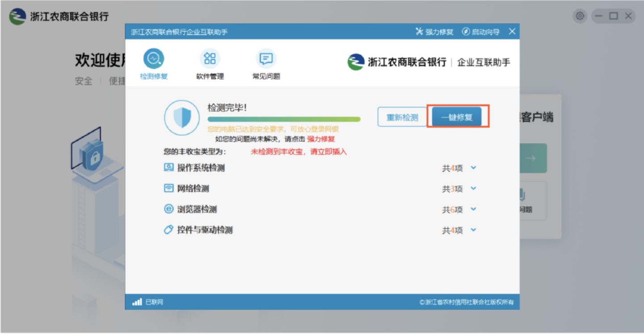Click the 网络检测 wifi icon
644x334 pixels.
(x=168, y=188)
